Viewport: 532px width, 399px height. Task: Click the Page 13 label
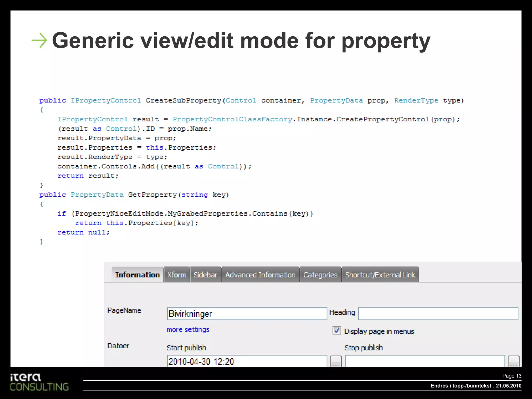pos(511,376)
